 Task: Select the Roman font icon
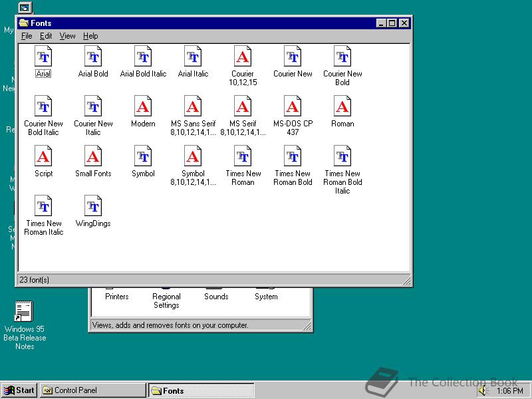342,106
